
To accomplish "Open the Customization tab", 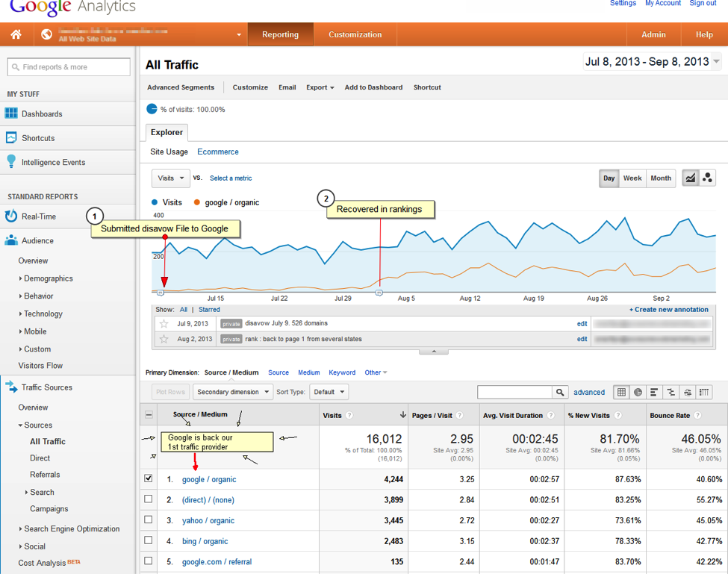I will tap(355, 34).
